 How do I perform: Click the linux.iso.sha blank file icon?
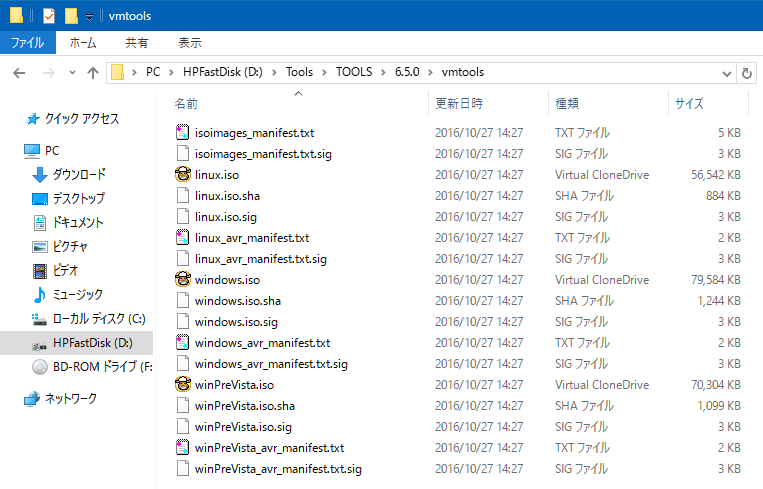(x=182, y=195)
